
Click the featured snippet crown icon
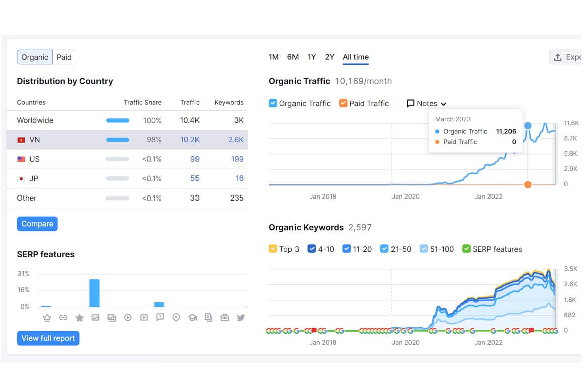click(47, 318)
